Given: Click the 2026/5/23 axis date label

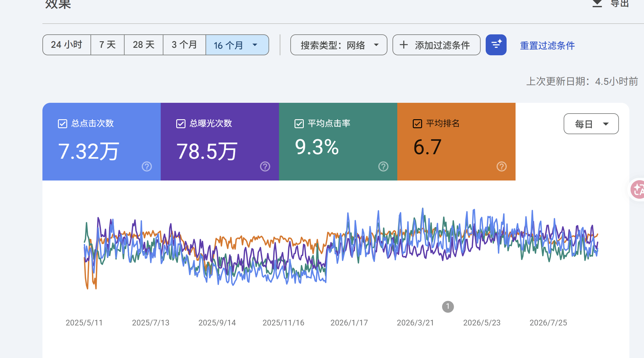Looking at the screenshot, I should (x=482, y=323).
